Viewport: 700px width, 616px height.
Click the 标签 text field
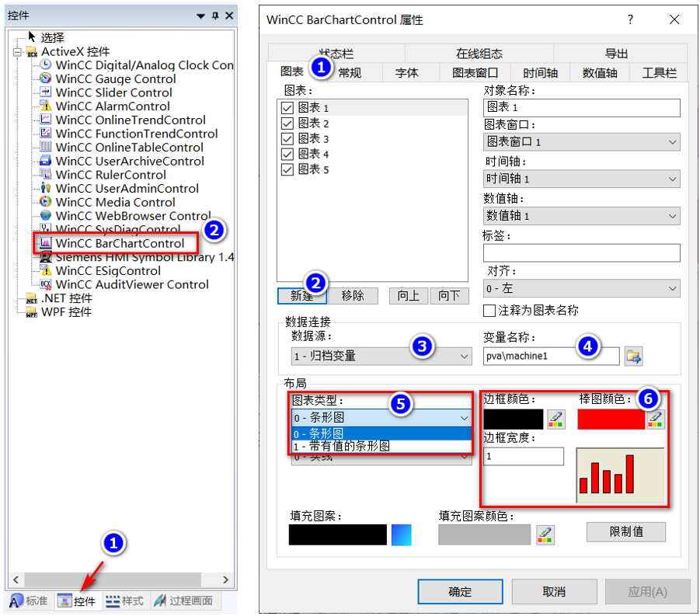(x=582, y=252)
